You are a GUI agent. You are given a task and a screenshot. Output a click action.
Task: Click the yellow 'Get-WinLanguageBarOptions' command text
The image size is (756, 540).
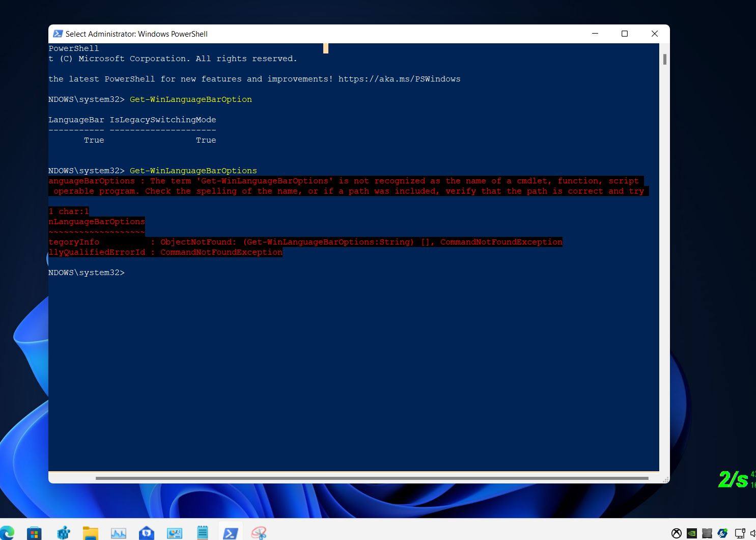pyautogui.click(x=193, y=171)
